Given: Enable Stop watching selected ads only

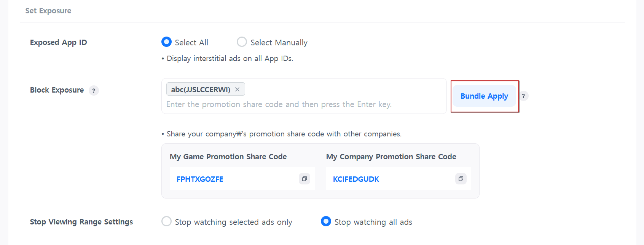Looking at the screenshot, I should coord(167,221).
